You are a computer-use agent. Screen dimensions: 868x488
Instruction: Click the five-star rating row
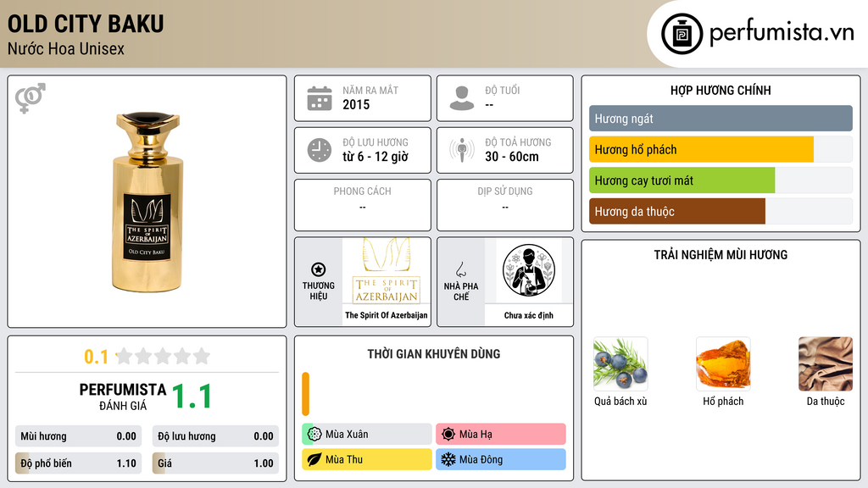[x=163, y=356]
